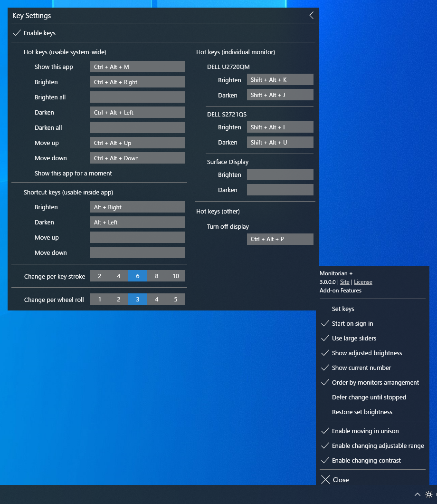The height and width of the screenshot is (504, 437).
Task: Click the Monitorian + title text
Action: (x=336, y=273)
